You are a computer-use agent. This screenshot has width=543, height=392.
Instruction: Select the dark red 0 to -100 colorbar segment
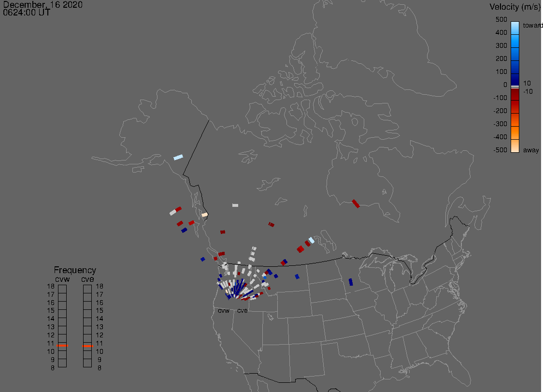(x=515, y=94)
